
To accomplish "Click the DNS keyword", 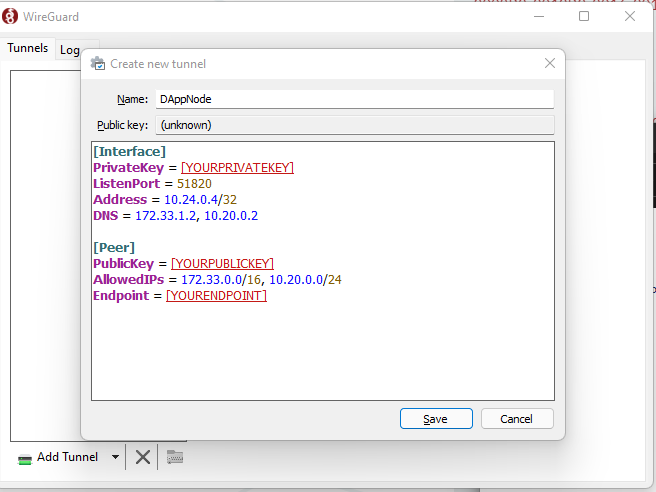I will coord(105,216).
